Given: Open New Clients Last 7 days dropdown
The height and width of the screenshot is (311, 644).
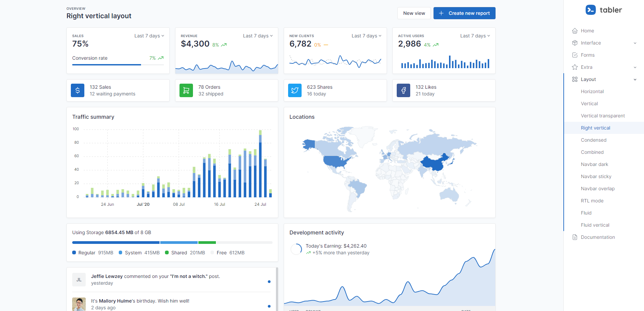Looking at the screenshot, I should pos(366,36).
